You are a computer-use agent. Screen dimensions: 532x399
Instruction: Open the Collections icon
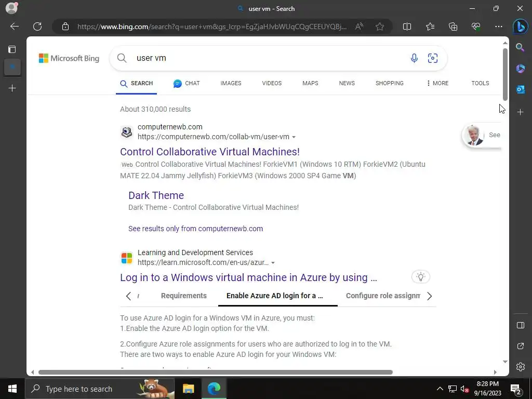453,26
